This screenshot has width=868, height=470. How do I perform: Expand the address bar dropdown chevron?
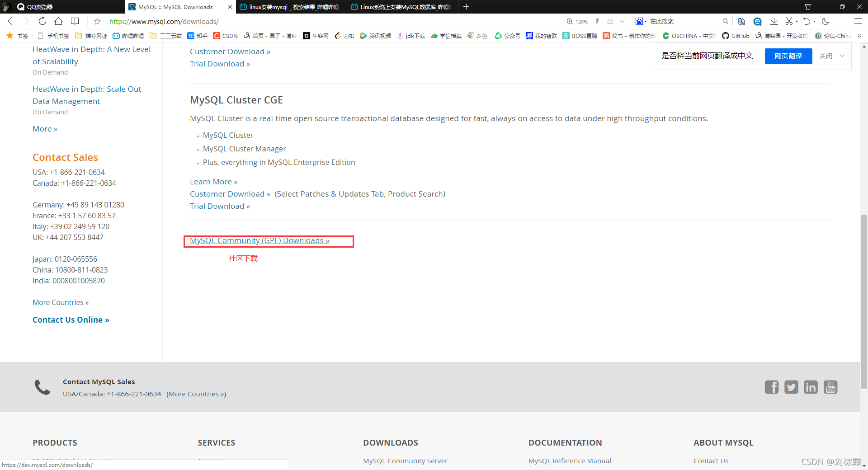[x=622, y=21]
